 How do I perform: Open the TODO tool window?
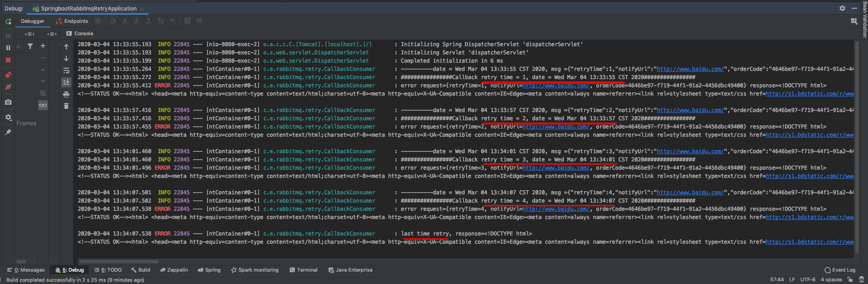pyautogui.click(x=108, y=270)
